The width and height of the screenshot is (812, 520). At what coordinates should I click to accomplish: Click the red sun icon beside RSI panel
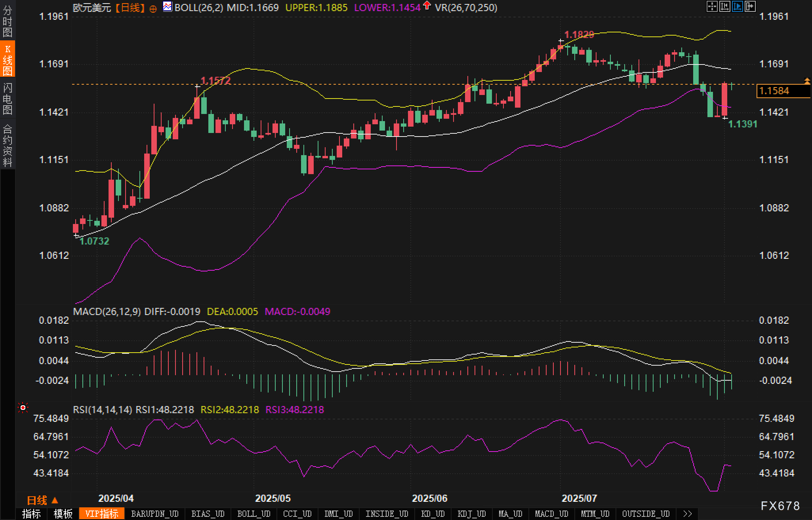pyautogui.click(x=23, y=407)
